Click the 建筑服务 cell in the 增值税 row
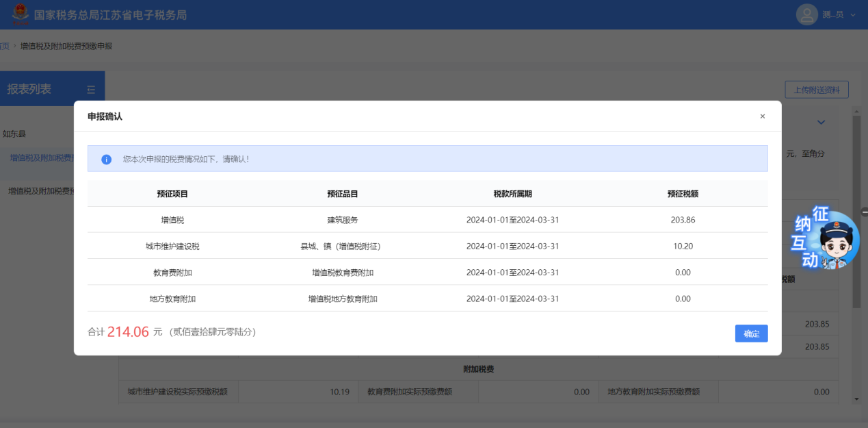Image resolution: width=868 pixels, height=428 pixels. [342, 220]
